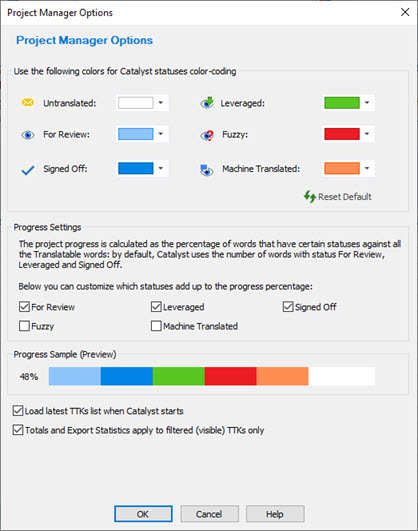Viewport: 418px width, 531px height.
Task: Enable the Fuzzy progress checkbox
Action: (x=24, y=326)
